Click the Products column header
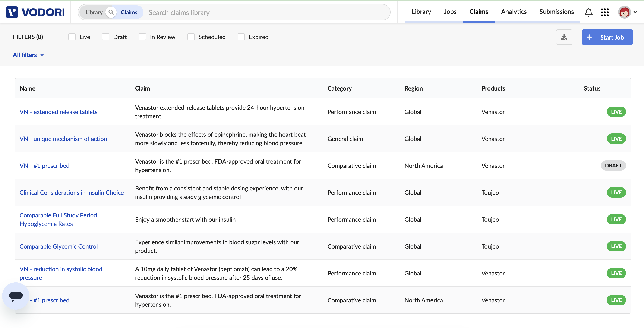The height and width of the screenshot is (328, 644). point(493,88)
